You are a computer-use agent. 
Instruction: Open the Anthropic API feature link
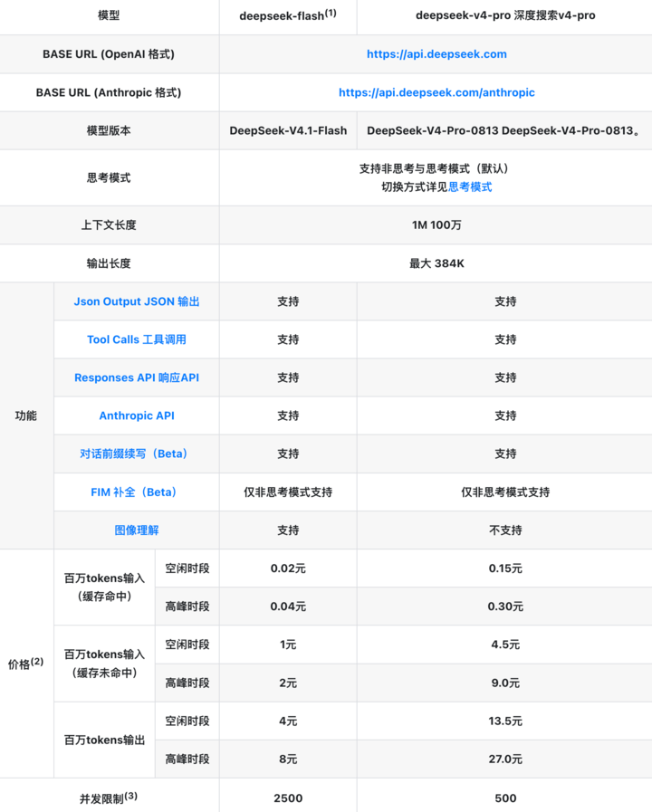coord(137,416)
